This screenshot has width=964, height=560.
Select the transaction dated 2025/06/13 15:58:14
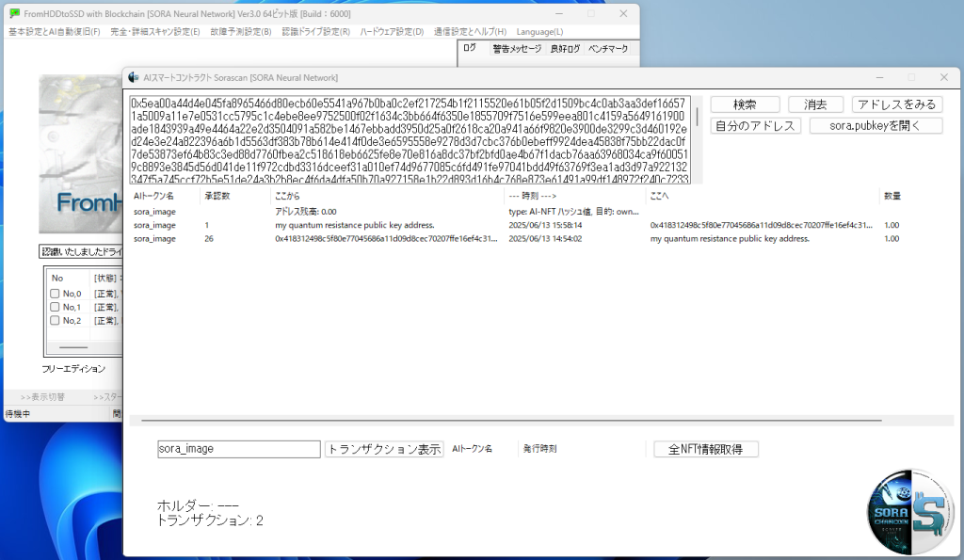pyautogui.click(x=517, y=226)
